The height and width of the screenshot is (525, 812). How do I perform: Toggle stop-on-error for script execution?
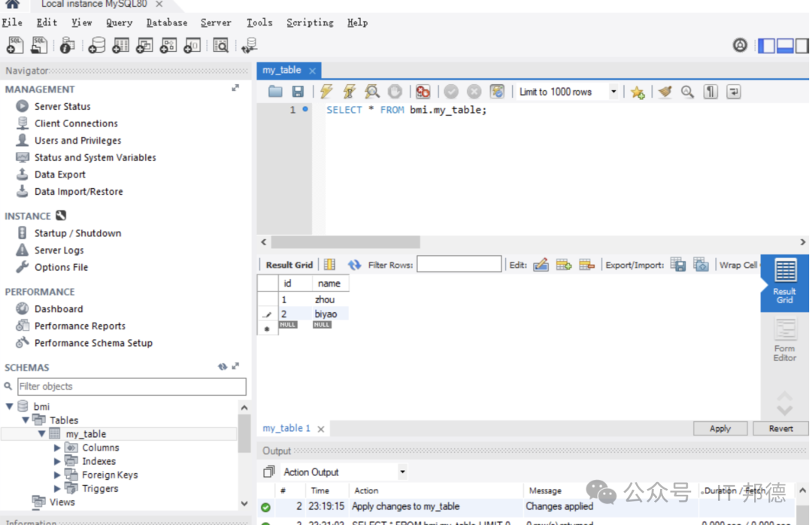point(423,92)
